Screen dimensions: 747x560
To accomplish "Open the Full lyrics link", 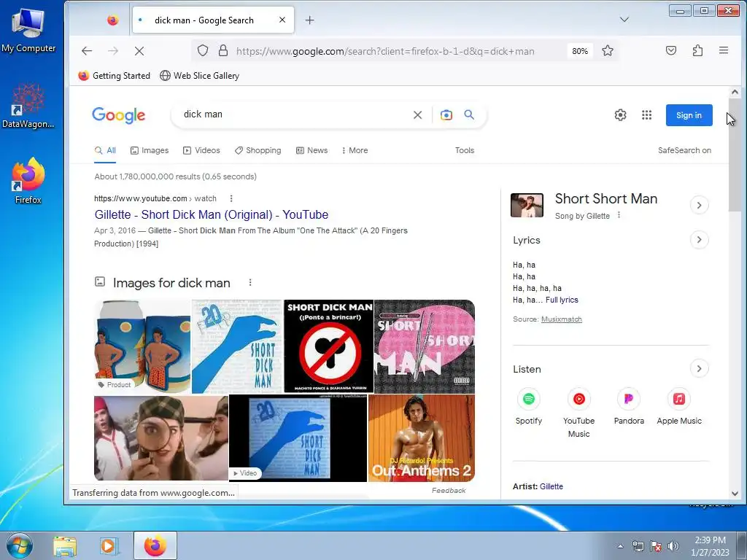I will [562, 300].
